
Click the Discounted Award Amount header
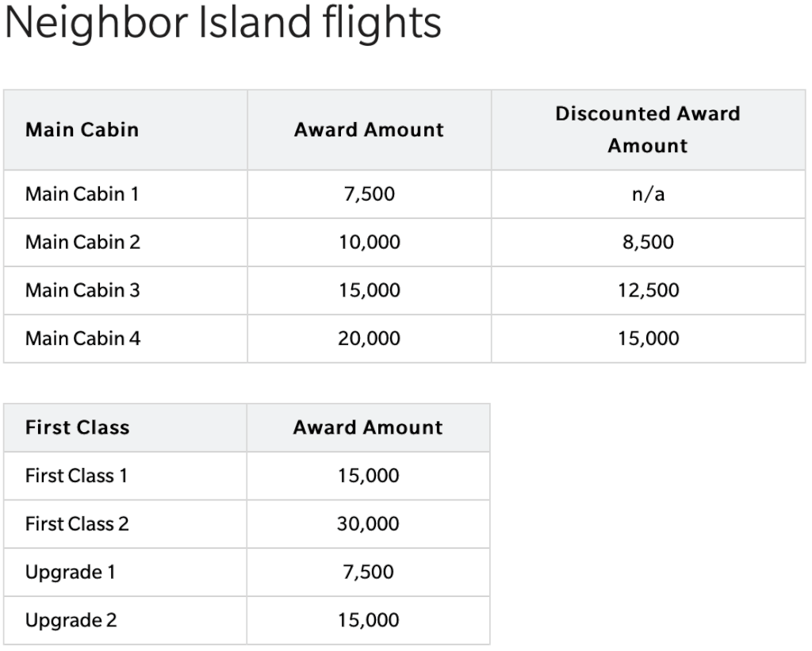click(x=648, y=129)
